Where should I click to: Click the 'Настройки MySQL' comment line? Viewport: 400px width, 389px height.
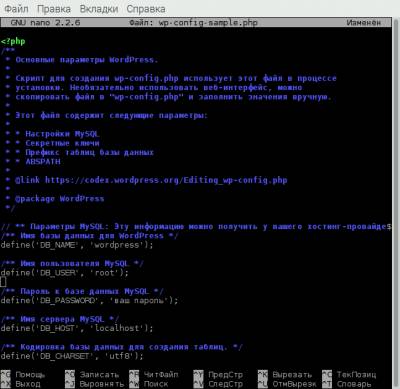coord(62,134)
